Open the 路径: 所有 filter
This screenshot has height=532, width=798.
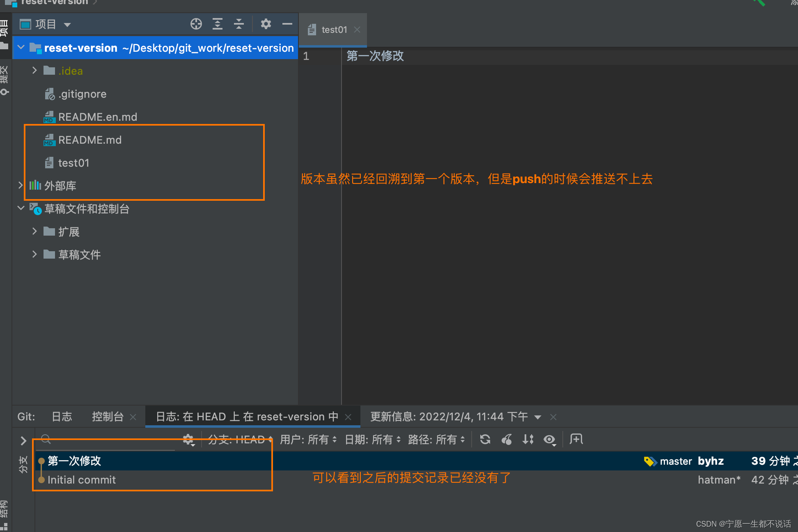[x=436, y=440]
